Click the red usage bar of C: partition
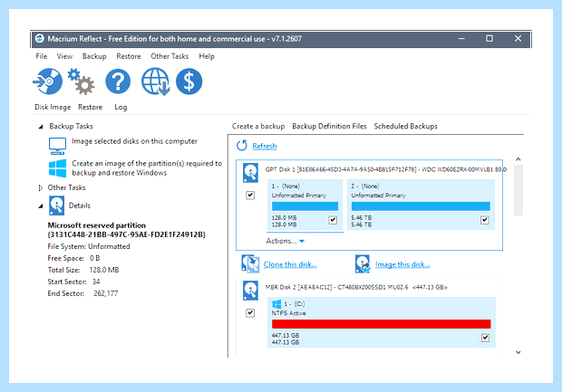 (382, 324)
